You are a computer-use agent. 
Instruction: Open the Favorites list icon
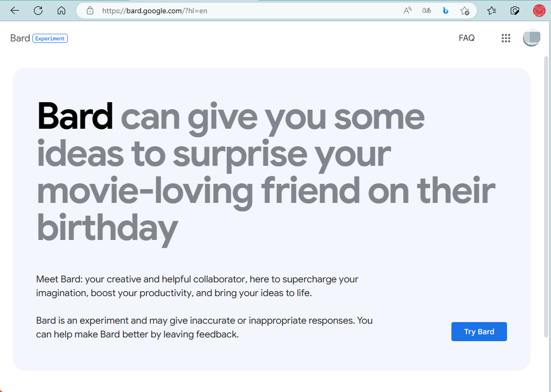point(491,11)
